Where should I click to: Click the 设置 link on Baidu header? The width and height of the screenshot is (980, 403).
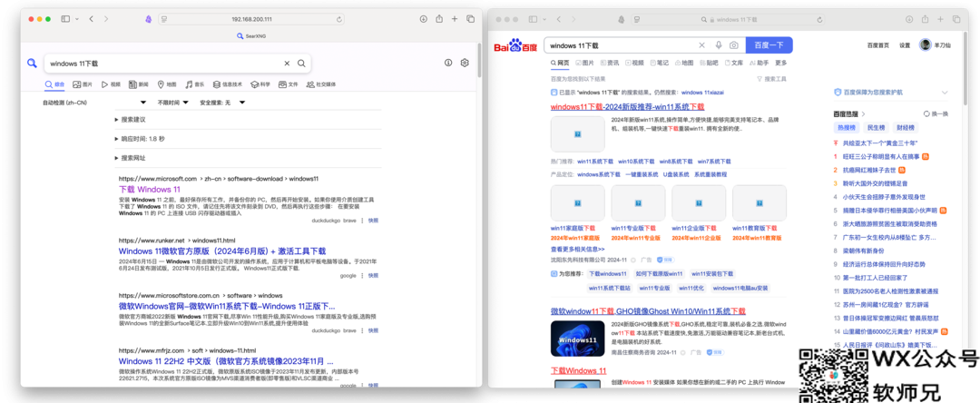coord(905,45)
